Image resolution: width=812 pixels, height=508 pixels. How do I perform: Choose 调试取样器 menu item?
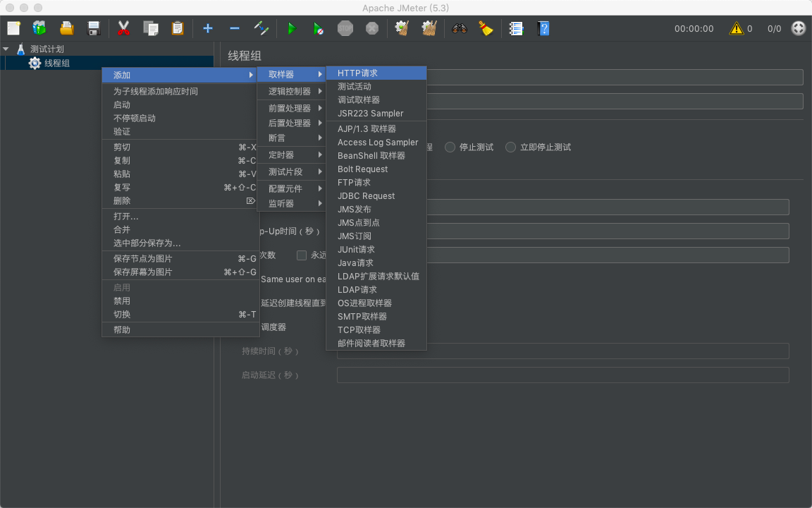376,100
